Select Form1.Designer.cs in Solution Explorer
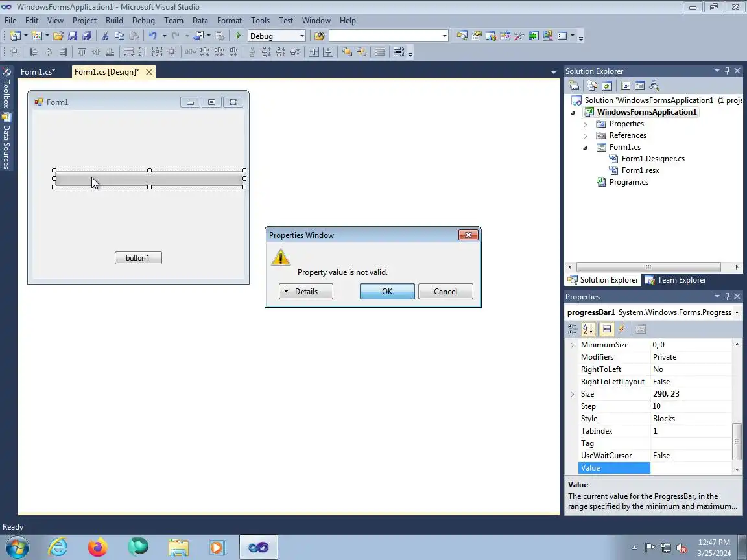The width and height of the screenshot is (747, 560). 653,159
